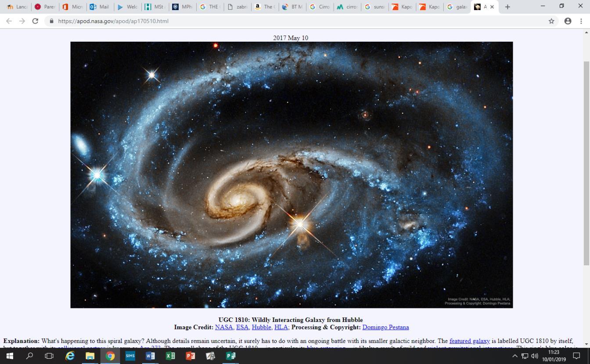Switch to the zabri tab
590x364 pixels.
point(237,7)
